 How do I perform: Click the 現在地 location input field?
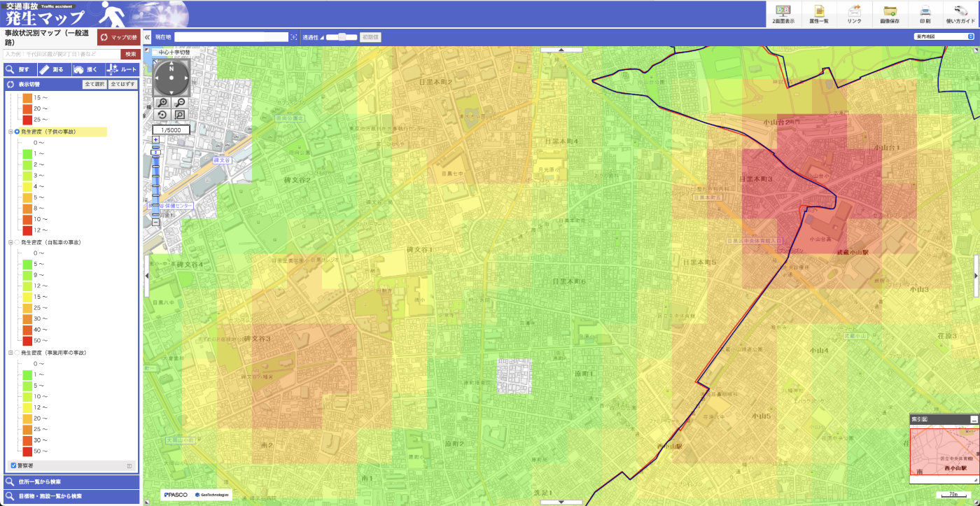231,37
